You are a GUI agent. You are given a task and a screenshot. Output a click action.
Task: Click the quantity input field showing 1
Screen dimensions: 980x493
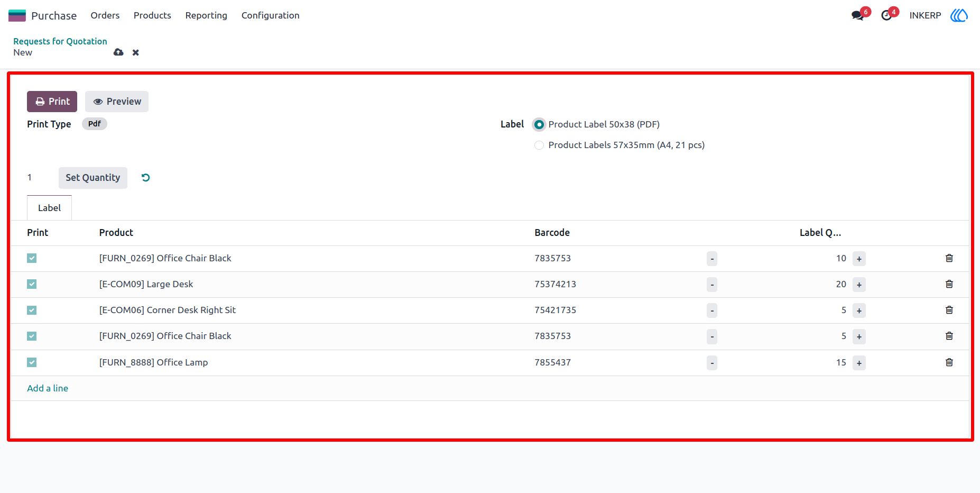40,178
